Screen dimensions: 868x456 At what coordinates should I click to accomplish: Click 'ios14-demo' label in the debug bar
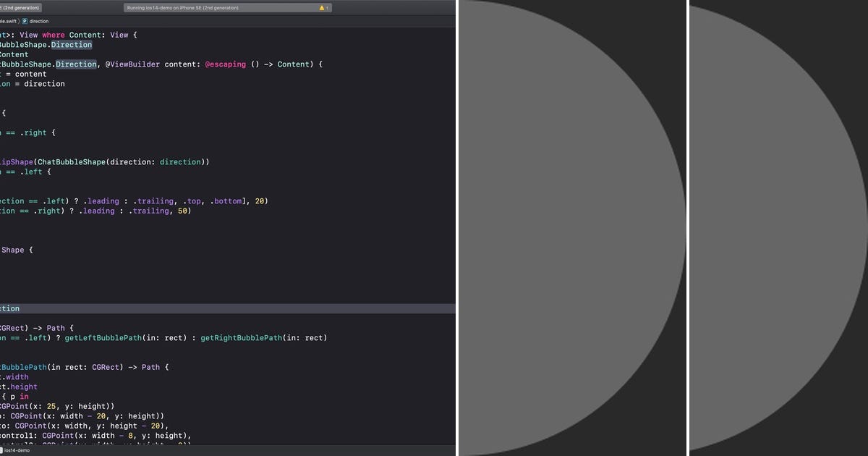pyautogui.click(x=17, y=450)
